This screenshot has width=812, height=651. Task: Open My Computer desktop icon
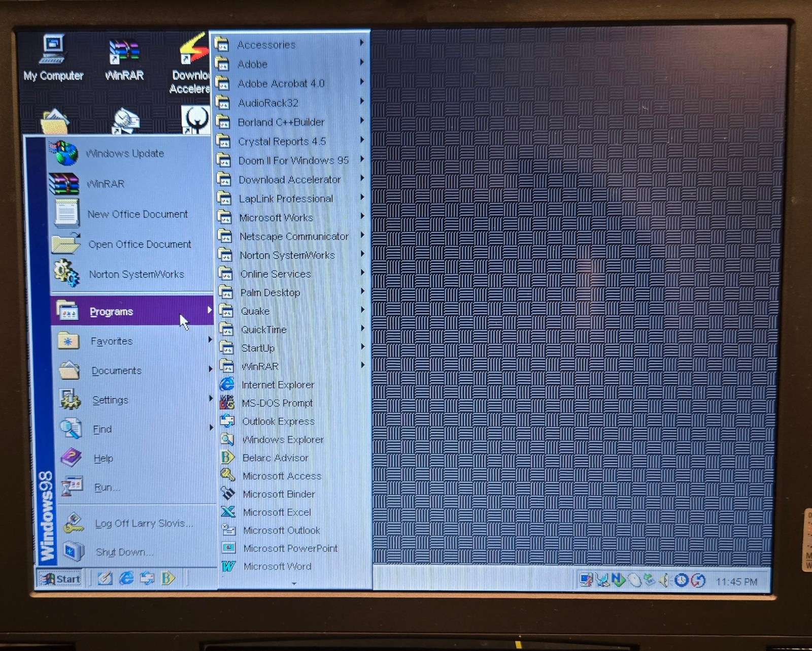(53, 57)
